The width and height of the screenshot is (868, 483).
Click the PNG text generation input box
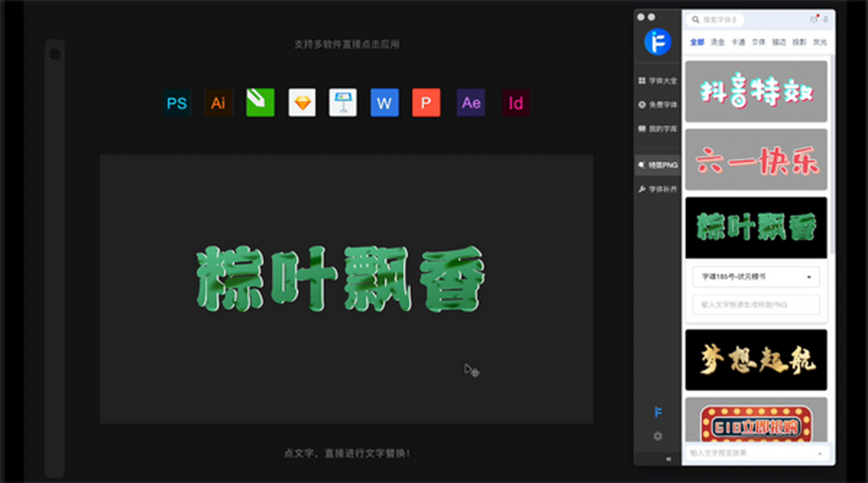(756, 304)
